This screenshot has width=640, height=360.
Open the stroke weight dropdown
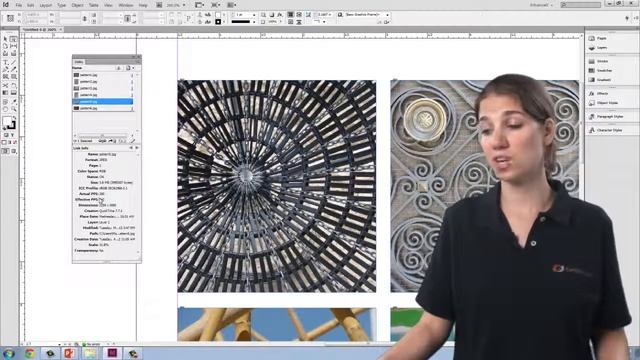[x=254, y=15]
